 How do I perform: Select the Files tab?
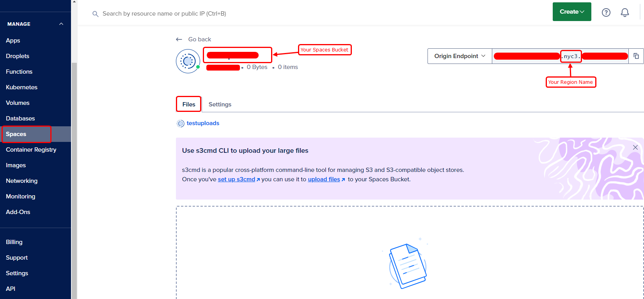188,104
